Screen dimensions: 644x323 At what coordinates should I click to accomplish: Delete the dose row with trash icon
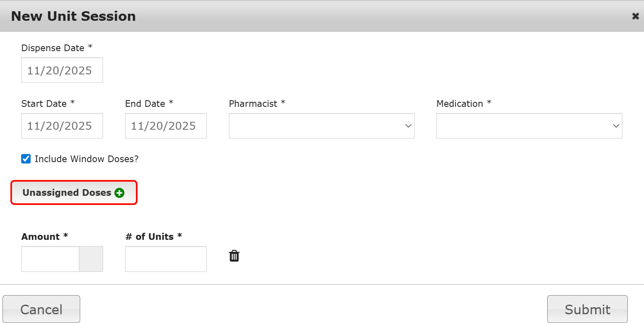pos(234,256)
